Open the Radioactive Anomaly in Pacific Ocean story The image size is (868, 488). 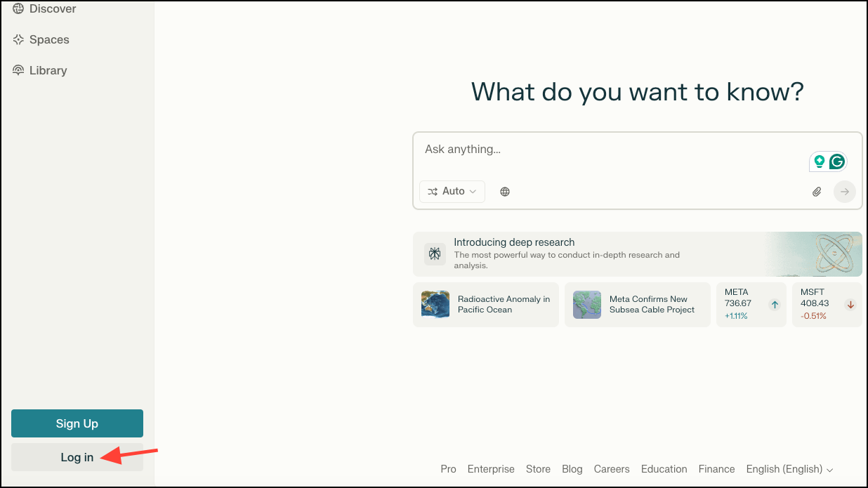[x=486, y=305]
